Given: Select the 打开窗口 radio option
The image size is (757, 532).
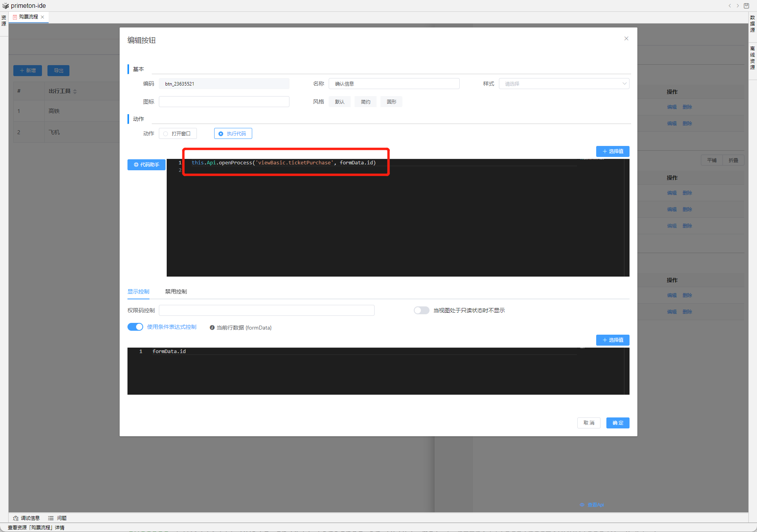Looking at the screenshot, I should [x=178, y=134].
